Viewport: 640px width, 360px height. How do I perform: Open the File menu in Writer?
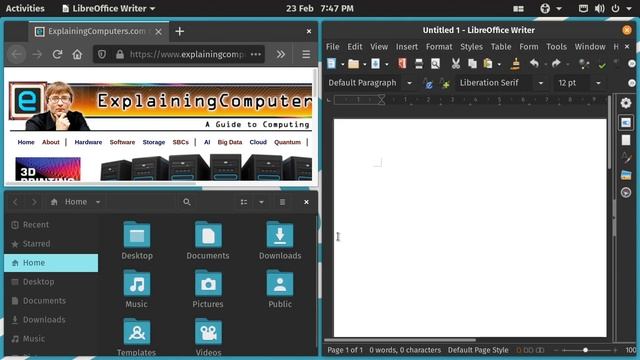(333, 47)
